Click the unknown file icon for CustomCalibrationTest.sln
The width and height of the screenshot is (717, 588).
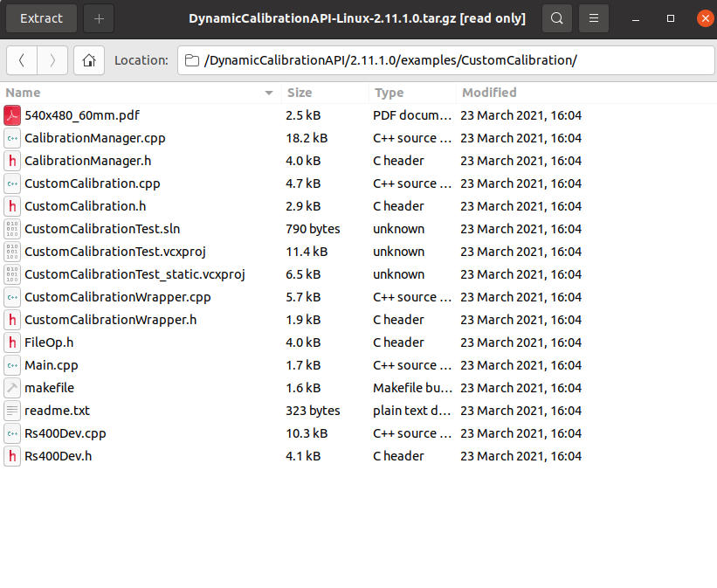pyautogui.click(x=12, y=228)
